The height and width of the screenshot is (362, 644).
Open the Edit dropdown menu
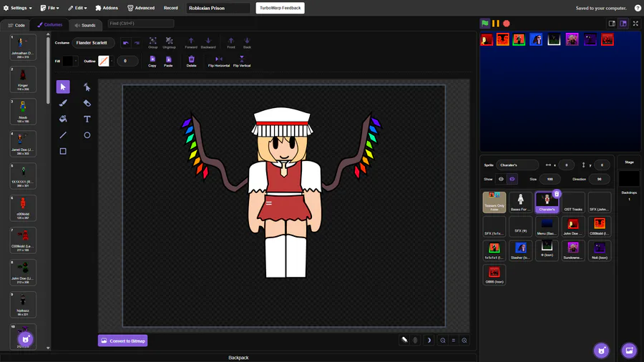click(x=77, y=8)
